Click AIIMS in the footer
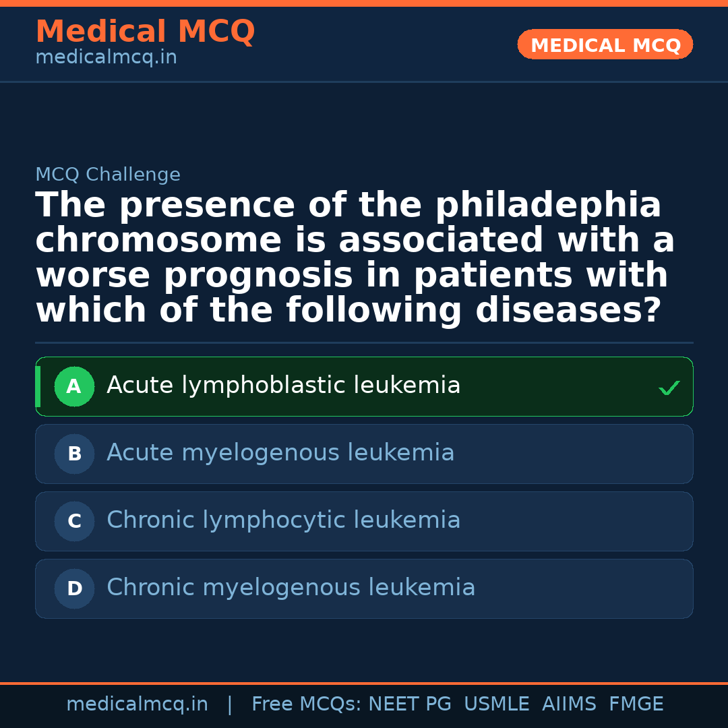The image size is (728, 728). pyautogui.click(x=569, y=704)
